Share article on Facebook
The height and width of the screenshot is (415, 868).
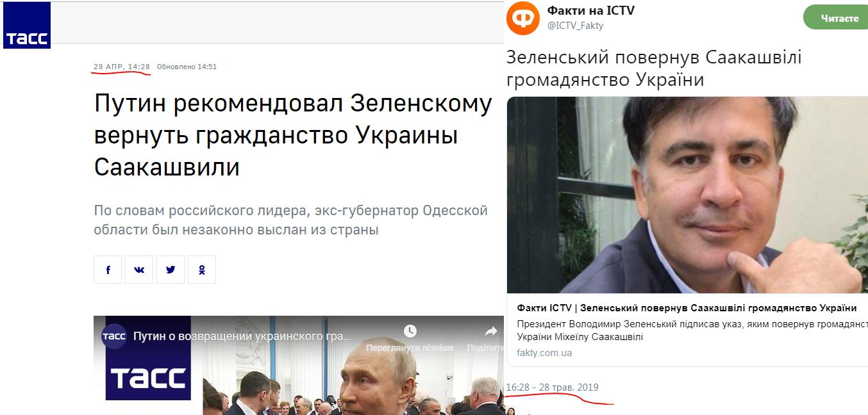point(108,270)
